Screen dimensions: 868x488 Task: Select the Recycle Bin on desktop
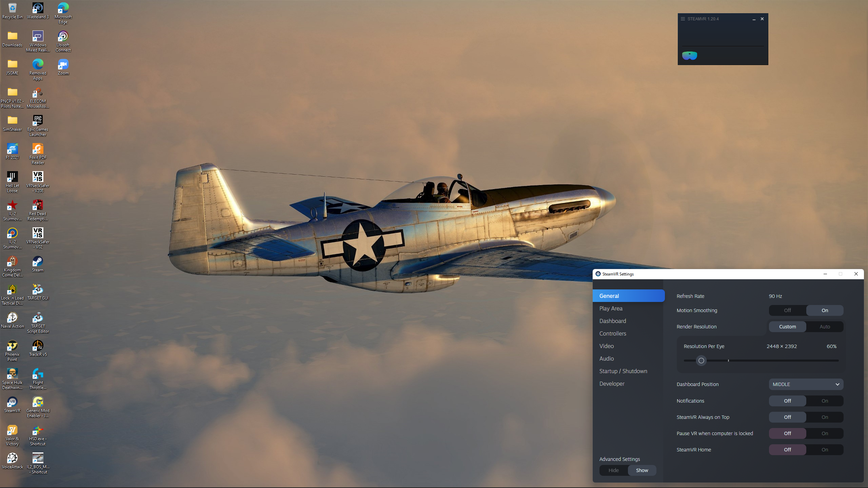coord(13,11)
